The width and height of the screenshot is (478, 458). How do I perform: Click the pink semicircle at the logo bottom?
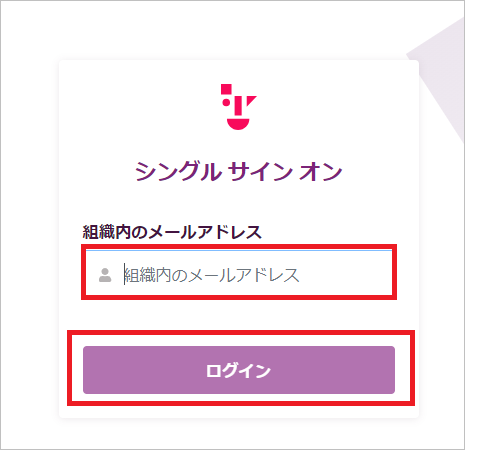pos(238,124)
